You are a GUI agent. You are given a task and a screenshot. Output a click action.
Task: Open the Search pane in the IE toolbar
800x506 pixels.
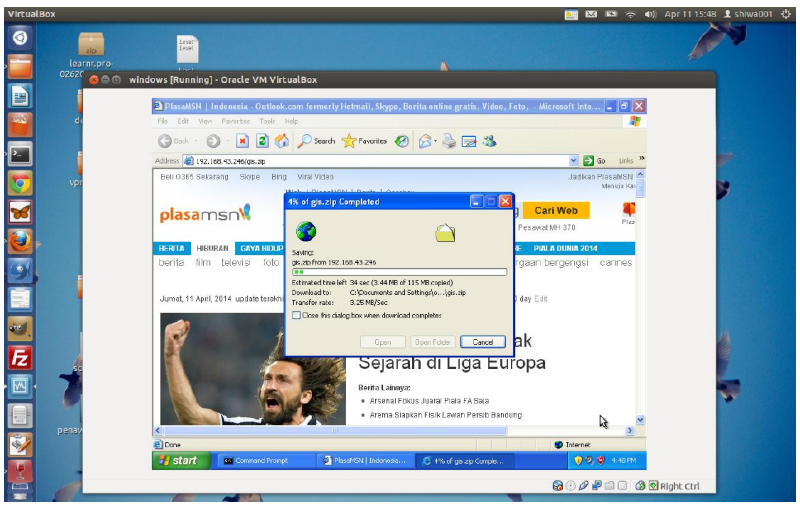click(x=316, y=141)
